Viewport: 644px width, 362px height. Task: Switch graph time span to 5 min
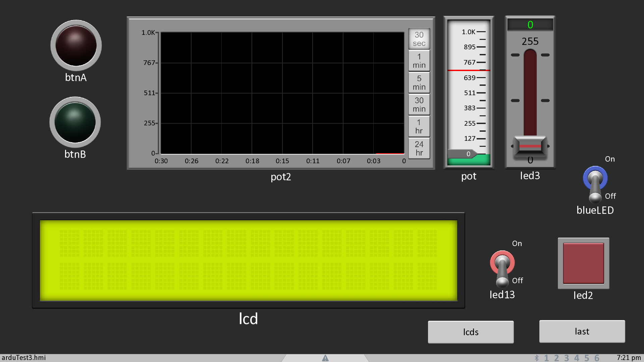click(x=419, y=82)
